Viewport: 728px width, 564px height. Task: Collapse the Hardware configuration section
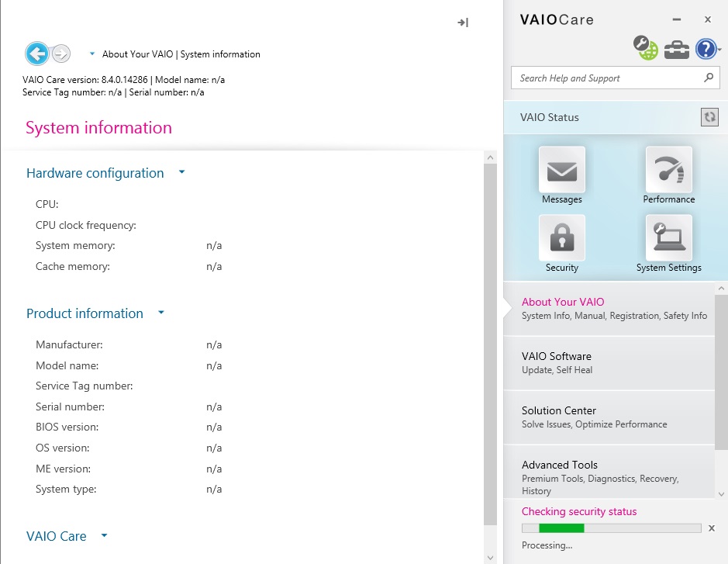[181, 173]
